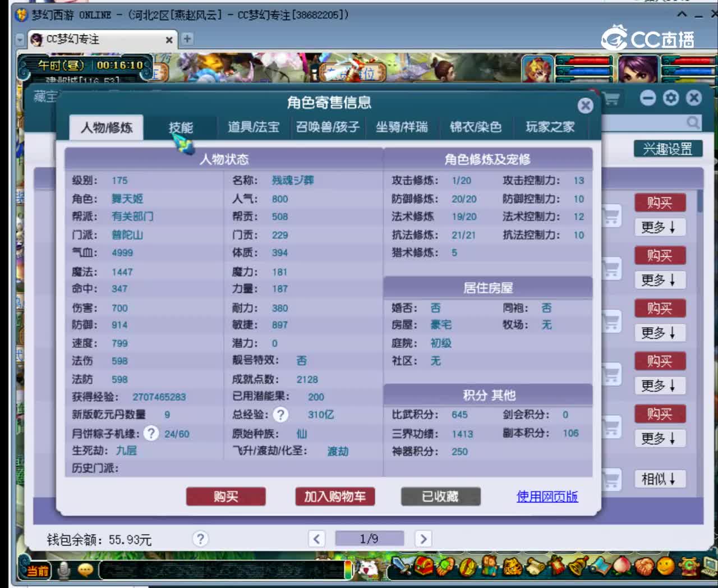Click the 购买 button in the role dialog
The height and width of the screenshot is (588, 718).
[x=225, y=497]
